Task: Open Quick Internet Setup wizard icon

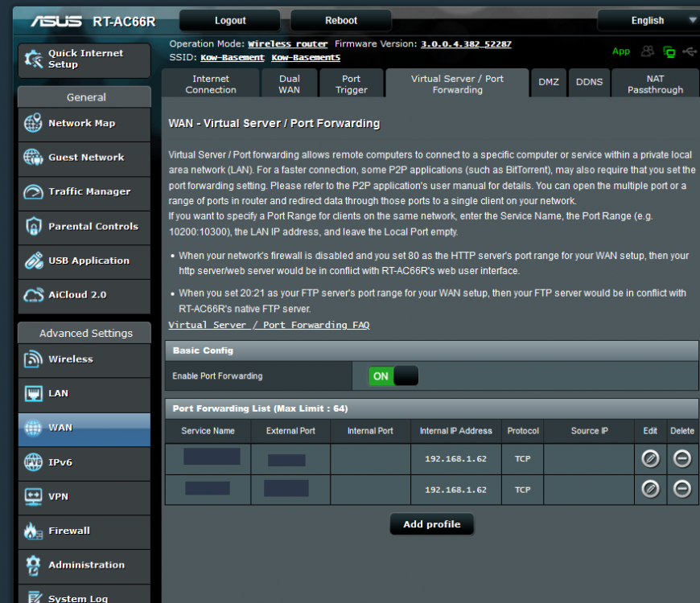Action: tap(34, 59)
